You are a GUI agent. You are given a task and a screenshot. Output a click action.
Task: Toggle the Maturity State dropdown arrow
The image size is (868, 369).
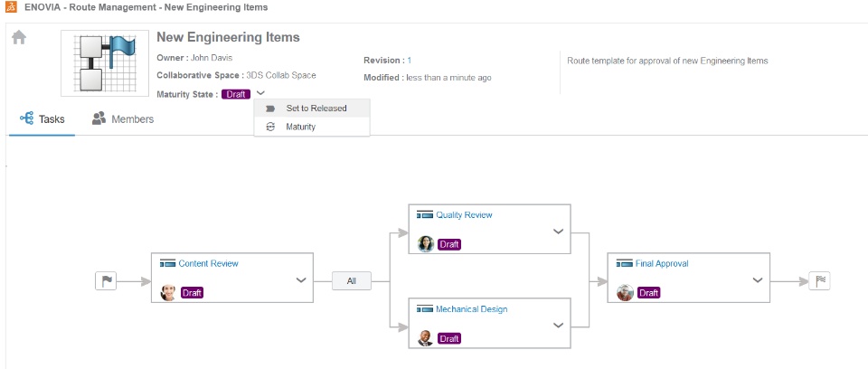point(260,93)
